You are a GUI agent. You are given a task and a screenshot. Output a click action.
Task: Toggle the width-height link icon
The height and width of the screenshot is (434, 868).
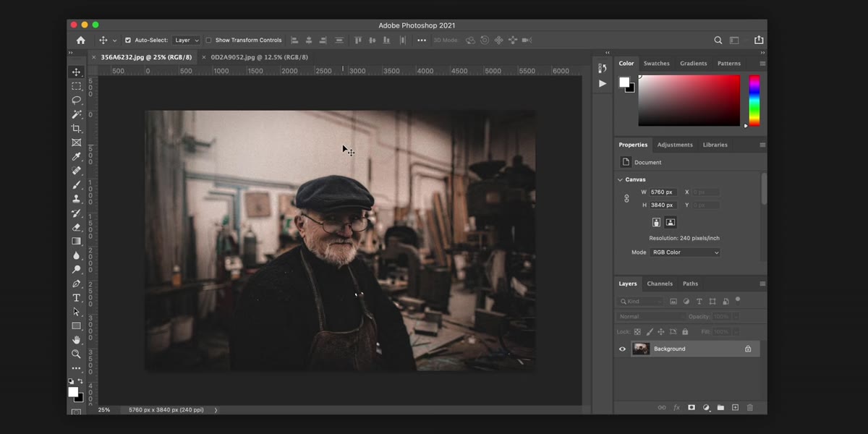[626, 198]
